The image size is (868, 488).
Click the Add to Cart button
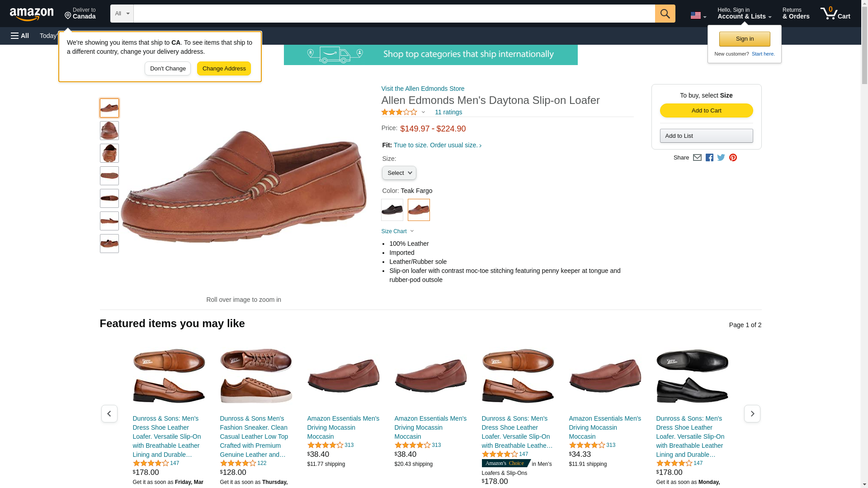point(706,111)
